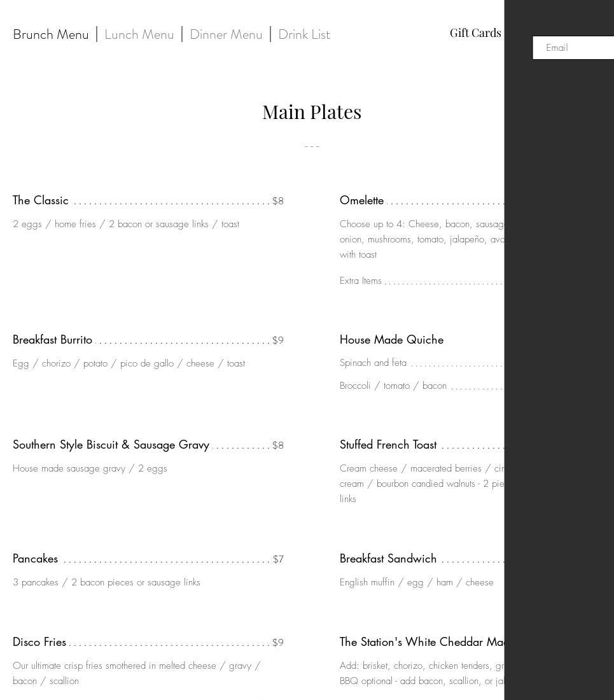Viewport: 614px width, 700px height.
Task: Switch to the Brunch Menu tab
Action: point(51,34)
